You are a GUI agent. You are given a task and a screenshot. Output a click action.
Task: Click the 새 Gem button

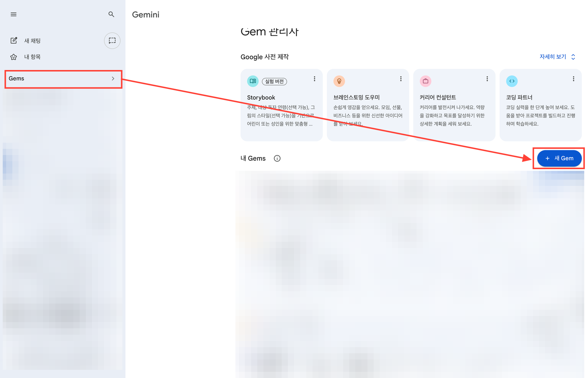tap(559, 158)
